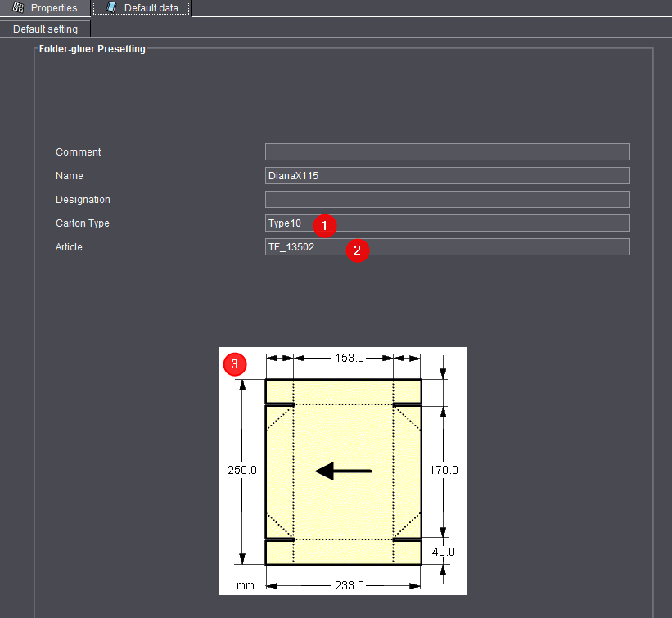Click red callout marker 1
Viewport: 672px width, 618px height.
click(x=325, y=224)
